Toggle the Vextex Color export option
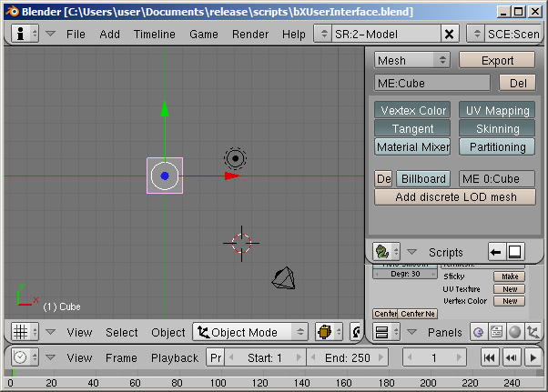 (412, 110)
